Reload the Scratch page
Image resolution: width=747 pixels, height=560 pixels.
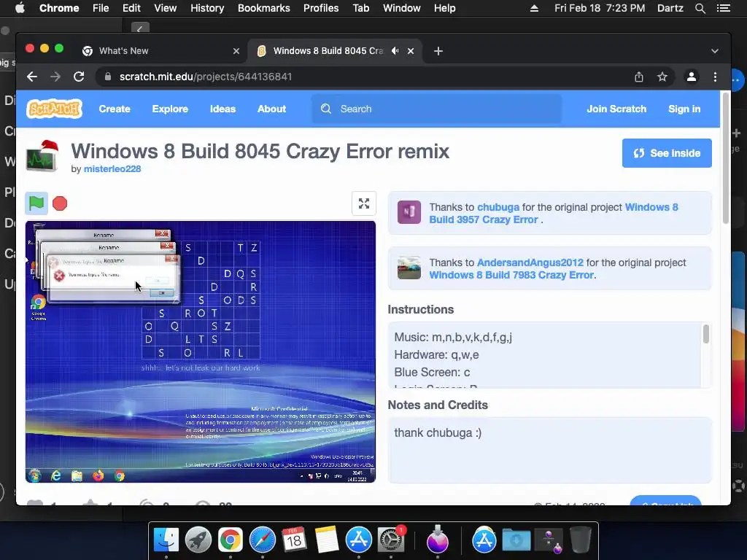click(x=79, y=77)
